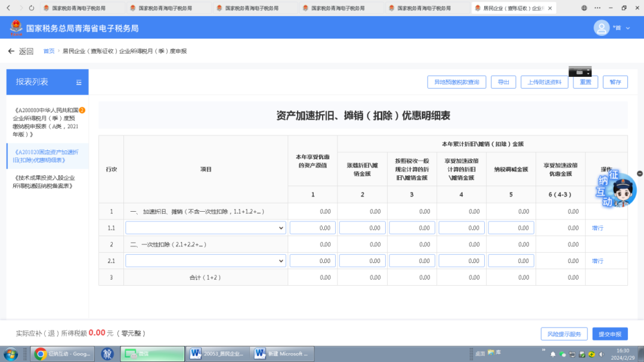
Task: Open Chrome 征纳互动 taskbar window
Action: 63,354
